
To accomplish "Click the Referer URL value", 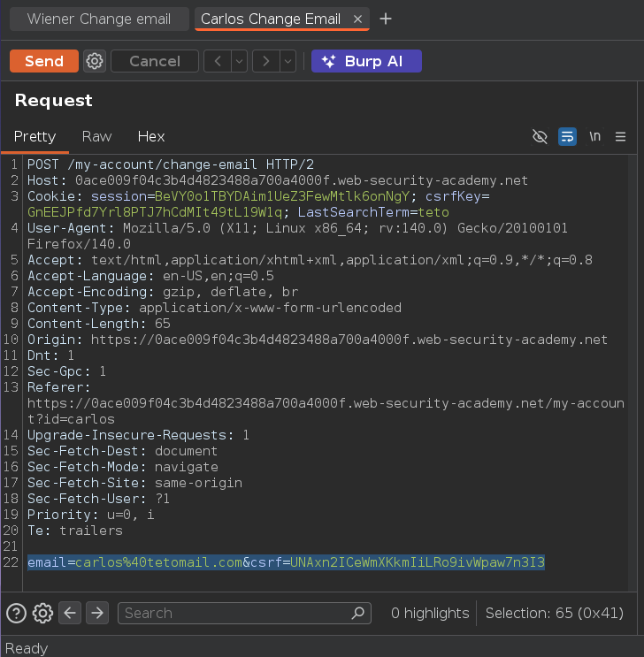I will 326,411.
